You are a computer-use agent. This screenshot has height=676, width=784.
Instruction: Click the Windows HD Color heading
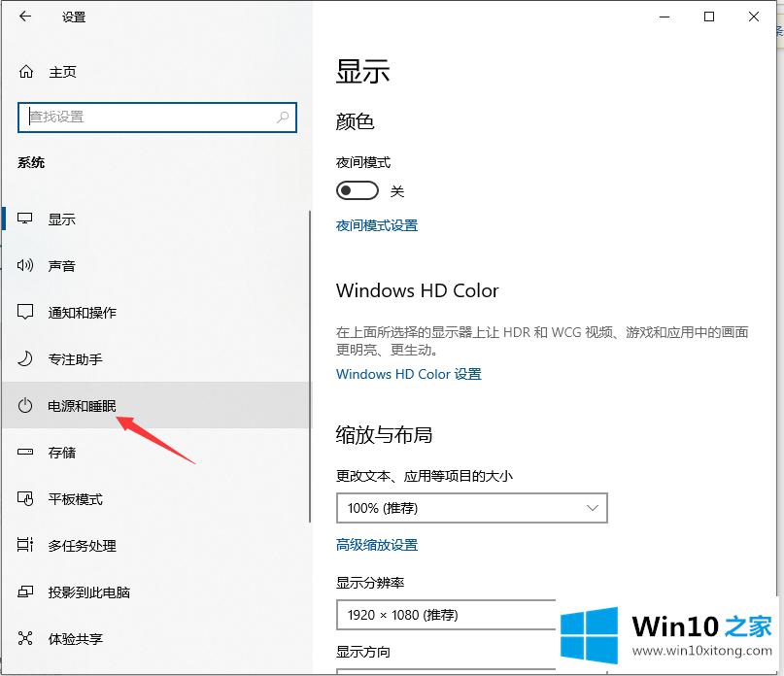tap(417, 290)
